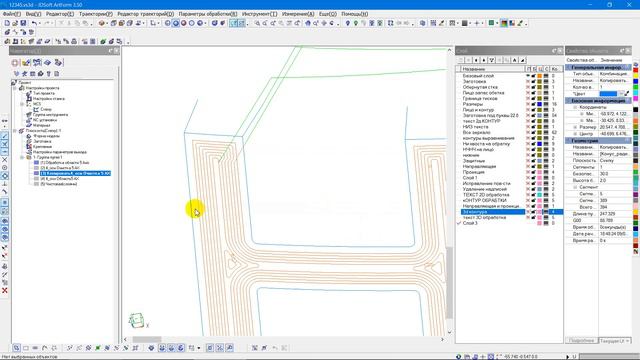The height and width of the screenshot is (360, 640).
Task: Toggle lock of НИЗ текста layer
Action: [x=533, y=127]
